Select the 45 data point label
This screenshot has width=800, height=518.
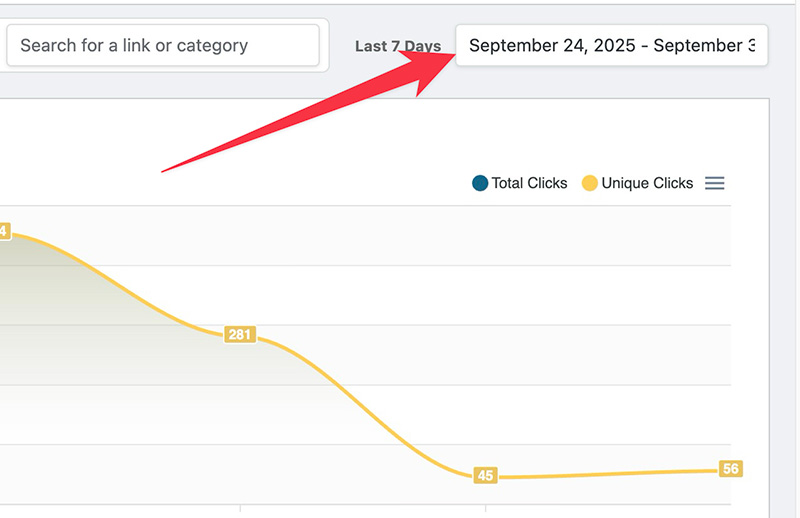[x=485, y=475]
